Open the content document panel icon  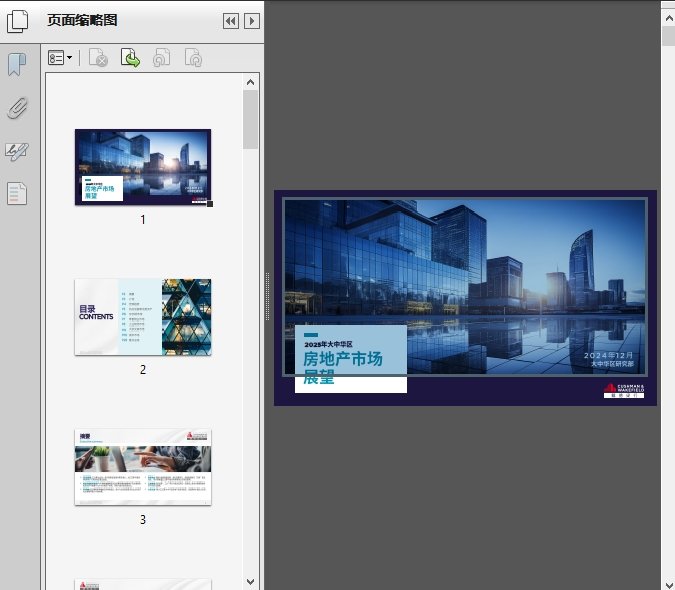[17, 194]
